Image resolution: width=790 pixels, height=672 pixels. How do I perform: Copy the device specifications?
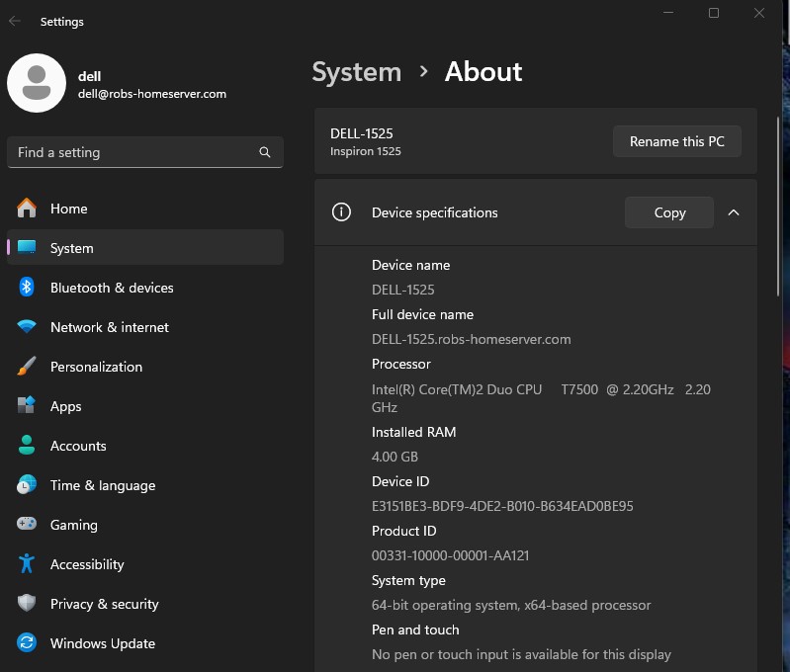[x=668, y=212]
